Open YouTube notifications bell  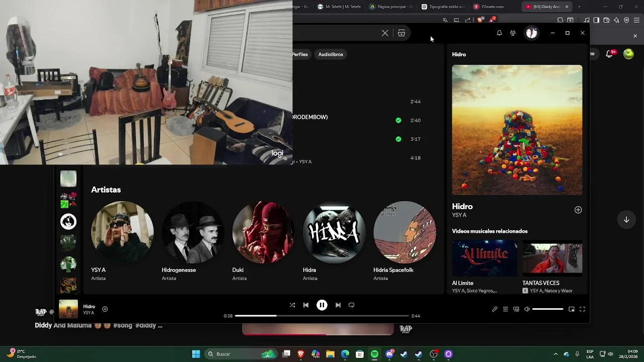click(609, 54)
